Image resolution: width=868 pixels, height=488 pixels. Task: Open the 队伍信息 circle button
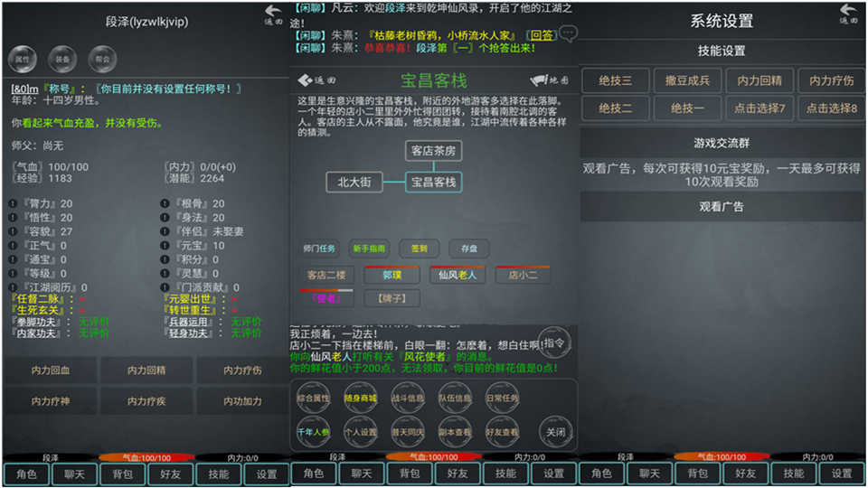(x=455, y=398)
